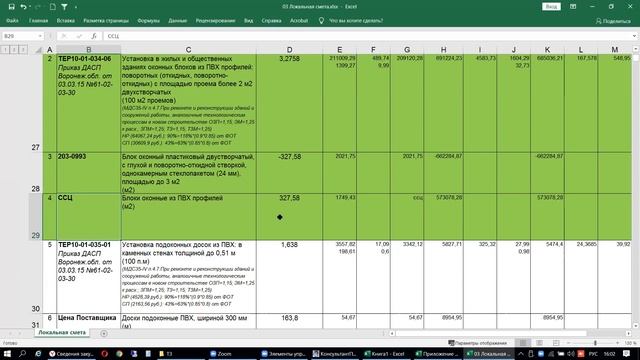
Task: Click cell with value -327,58
Action: click(289, 173)
